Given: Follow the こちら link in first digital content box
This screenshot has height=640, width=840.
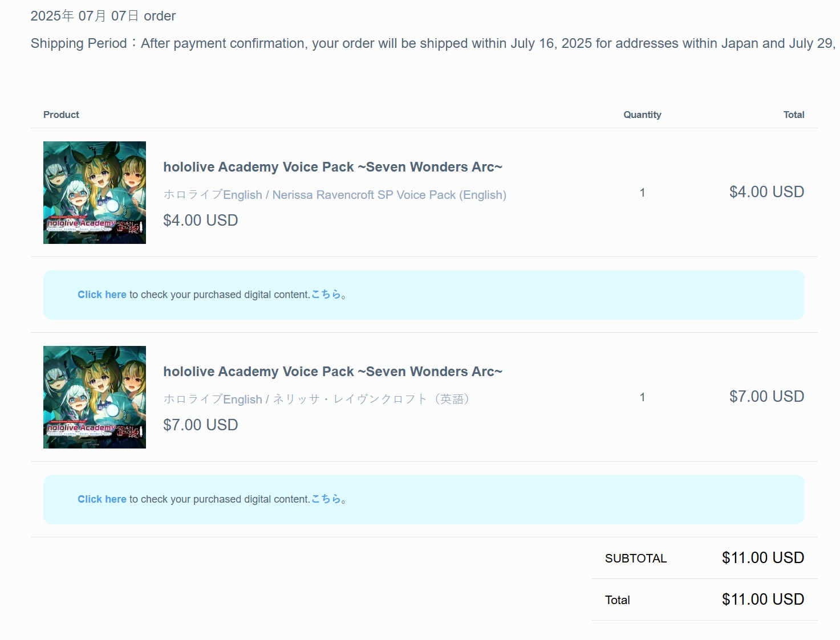Looking at the screenshot, I should coord(328,295).
